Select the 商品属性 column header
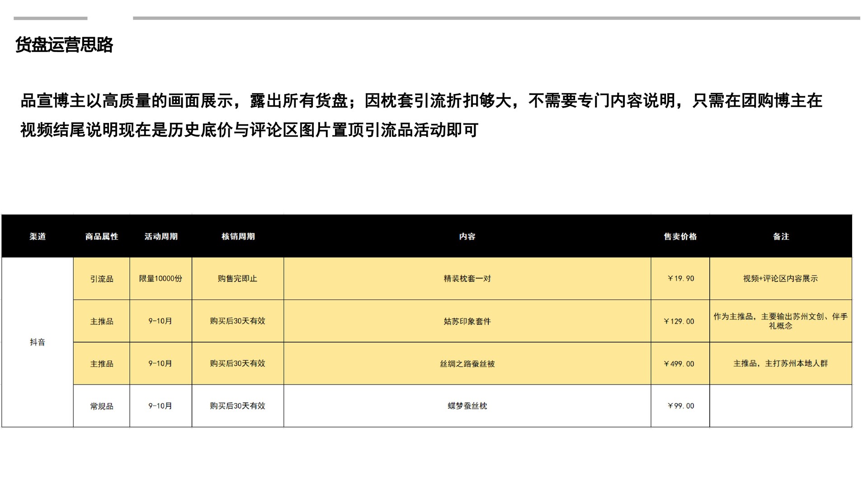 (x=102, y=236)
